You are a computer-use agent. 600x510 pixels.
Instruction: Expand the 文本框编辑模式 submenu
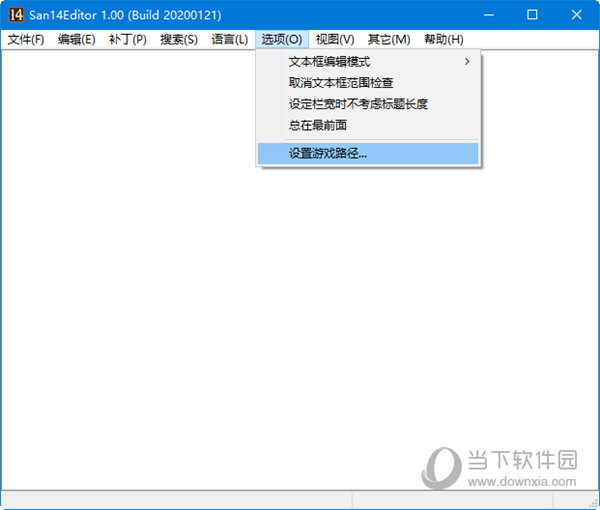(368, 62)
